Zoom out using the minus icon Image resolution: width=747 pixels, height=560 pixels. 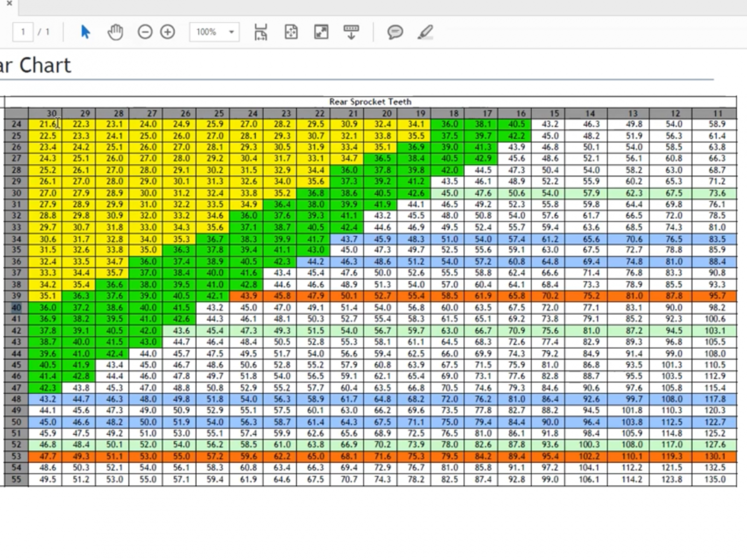[145, 32]
